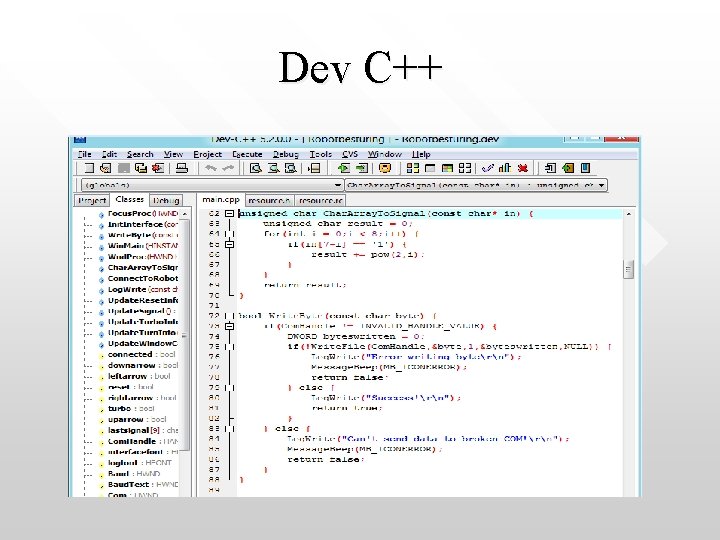The width and height of the screenshot is (720, 540).
Task: Click the Close file icon with red mark
Action: 158,168
